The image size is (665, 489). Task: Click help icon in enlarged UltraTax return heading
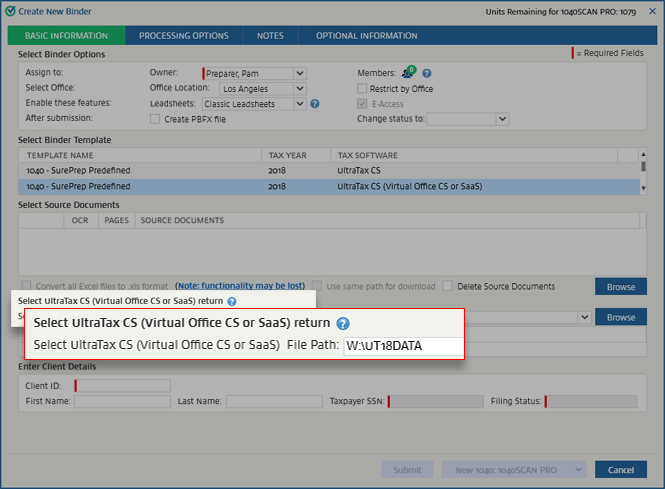(x=343, y=324)
